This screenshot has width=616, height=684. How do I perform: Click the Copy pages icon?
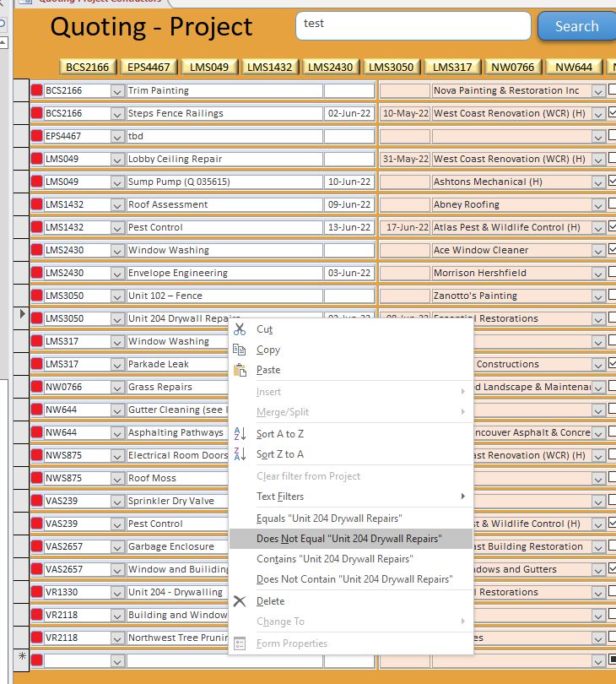[240, 350]
